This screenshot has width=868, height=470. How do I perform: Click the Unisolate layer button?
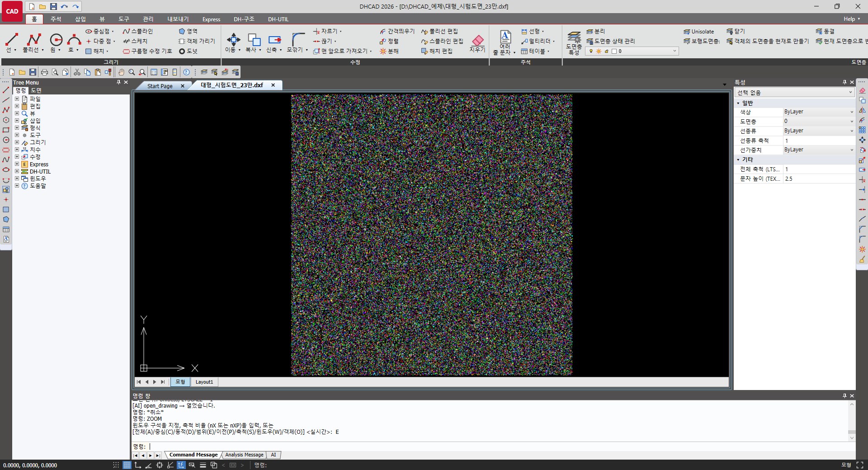[x=698, y=31]
